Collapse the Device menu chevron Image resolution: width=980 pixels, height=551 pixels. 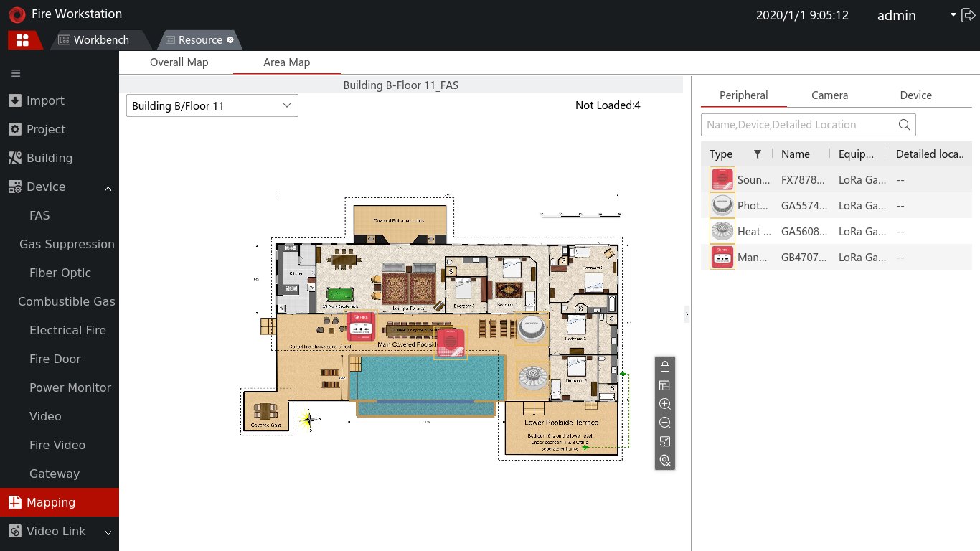point(108,188)
